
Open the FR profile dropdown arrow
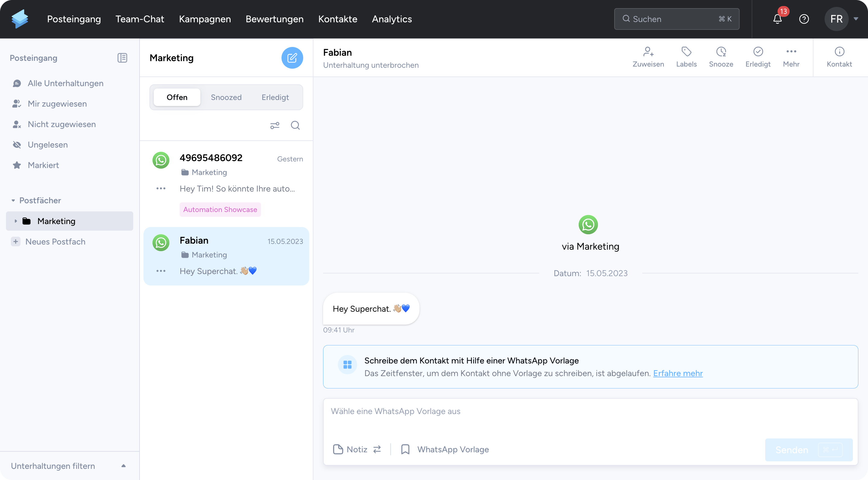(x=856, y=19)
